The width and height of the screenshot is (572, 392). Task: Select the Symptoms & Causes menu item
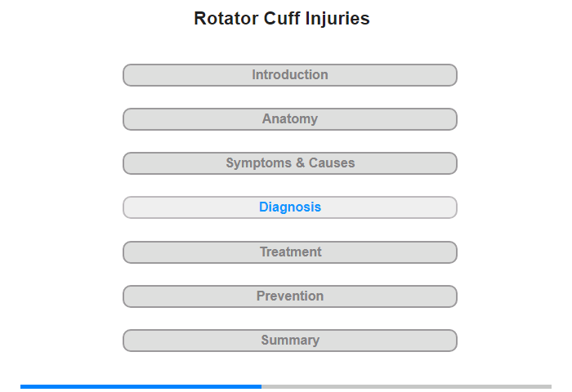coord(290,163)
